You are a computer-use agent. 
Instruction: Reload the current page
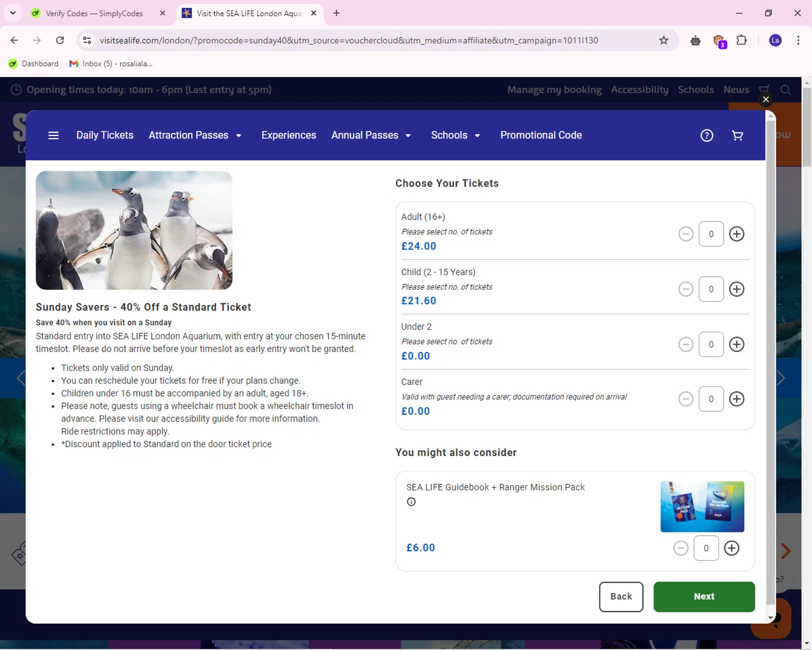(60, 40)
